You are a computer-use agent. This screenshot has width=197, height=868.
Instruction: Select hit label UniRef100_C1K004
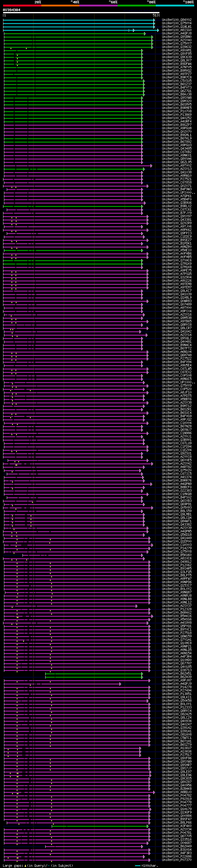(177, 423)
